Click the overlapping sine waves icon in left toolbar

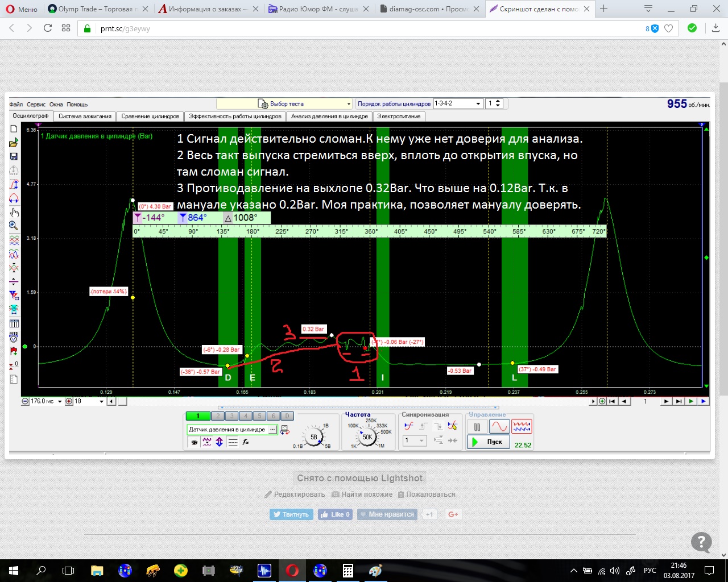[14, 254]
